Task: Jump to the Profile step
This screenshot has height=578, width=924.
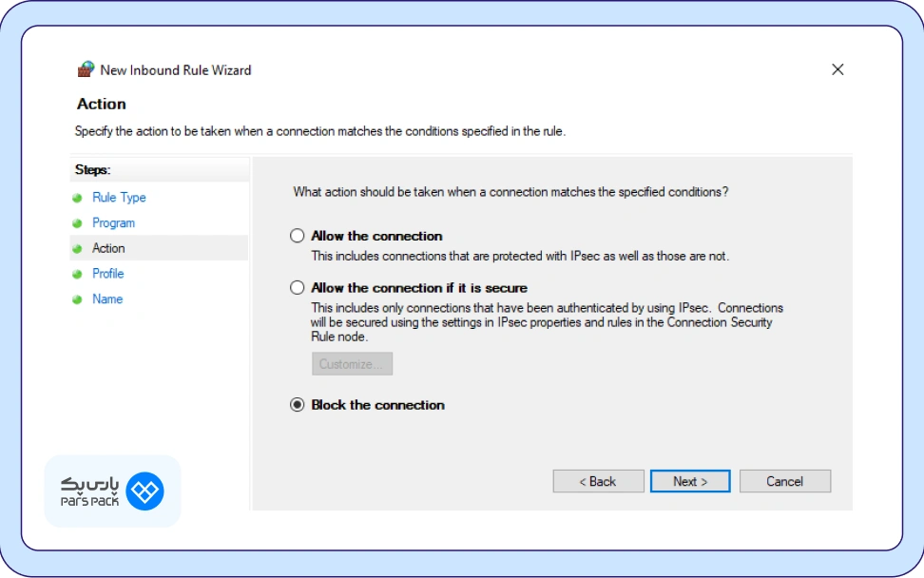Action: 108,274
